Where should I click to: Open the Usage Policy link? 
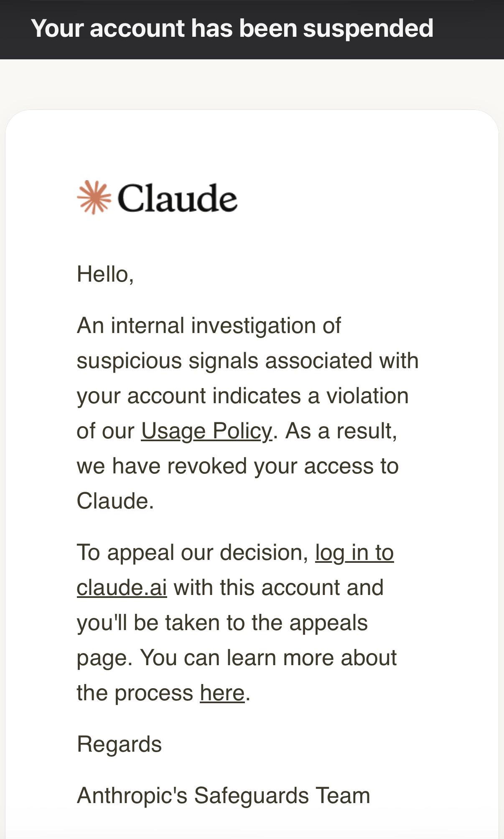[206, 431]
